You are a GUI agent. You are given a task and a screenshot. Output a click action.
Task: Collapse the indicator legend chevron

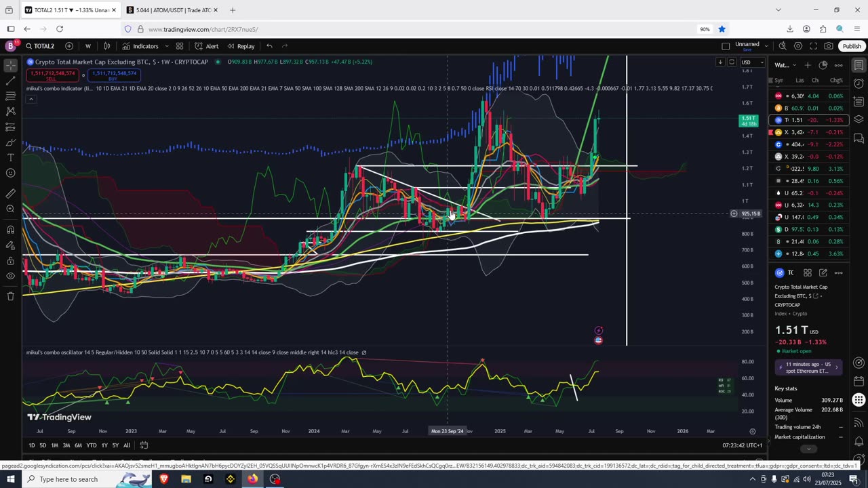(x=31, y=99)
